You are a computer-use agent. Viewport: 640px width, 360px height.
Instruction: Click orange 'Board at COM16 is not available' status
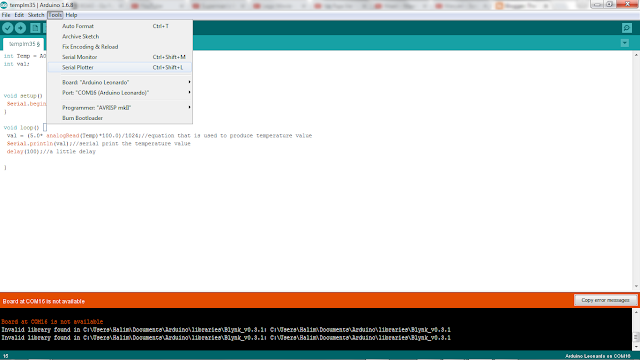(44, 301)
